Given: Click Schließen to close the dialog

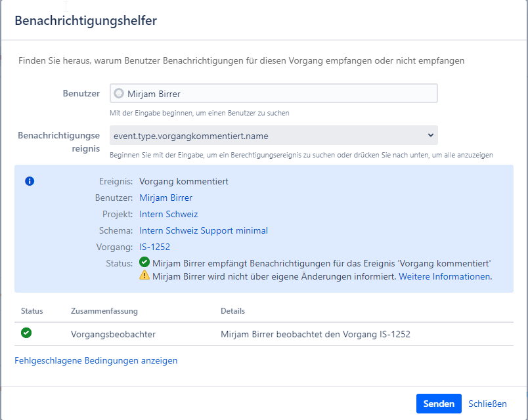Looking at the screenshot, I should click(x=487, y=404).
